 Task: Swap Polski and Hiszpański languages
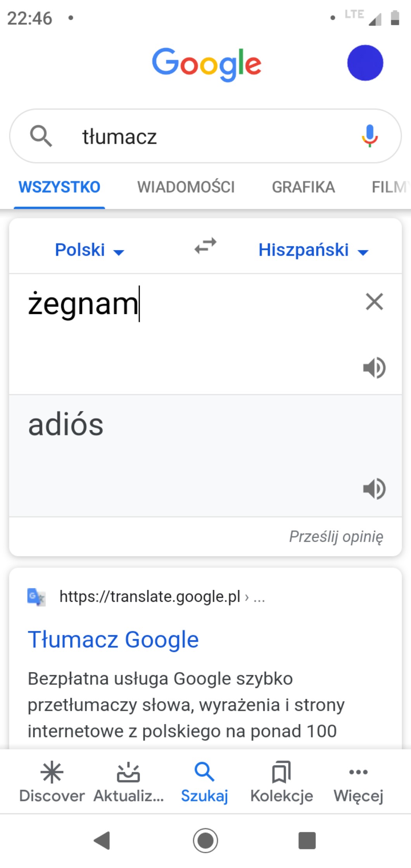coord(205,246)
